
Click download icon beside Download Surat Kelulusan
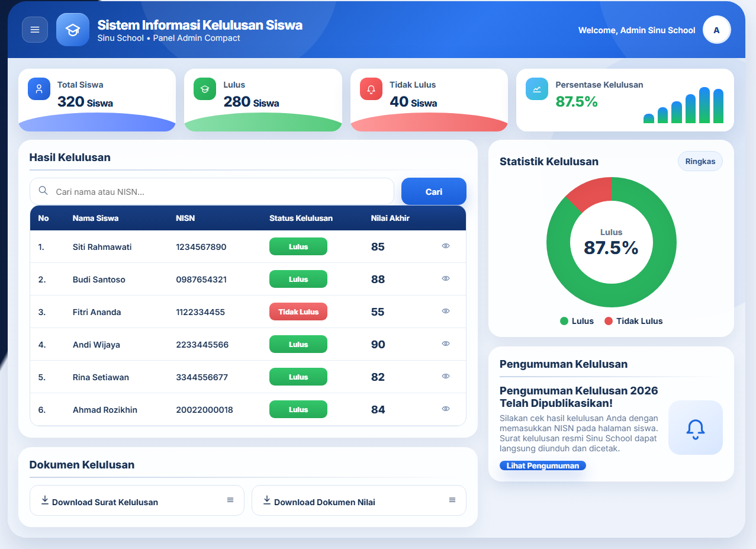point(45,500)
